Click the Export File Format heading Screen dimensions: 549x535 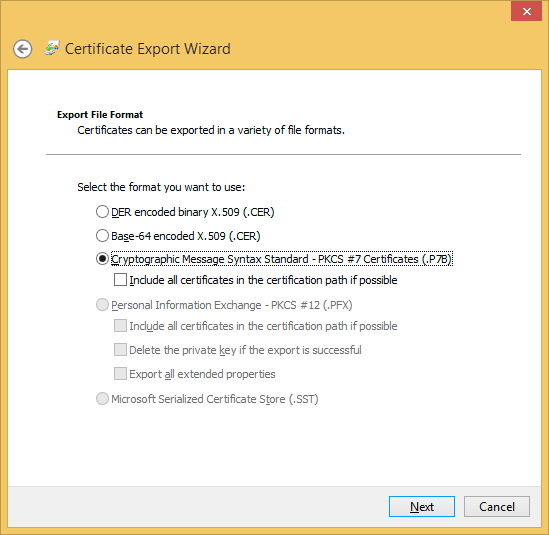click(x=100, y=114)
